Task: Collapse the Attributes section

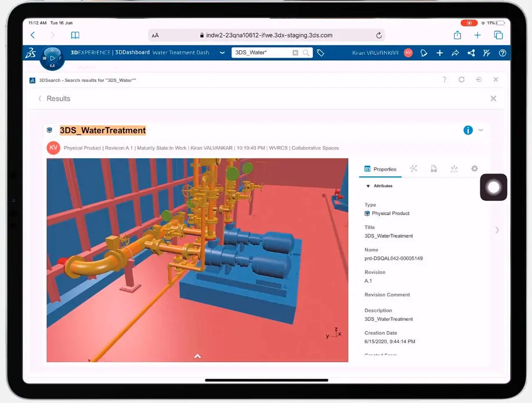Action: pyautogui.click(x=368, y=186)
